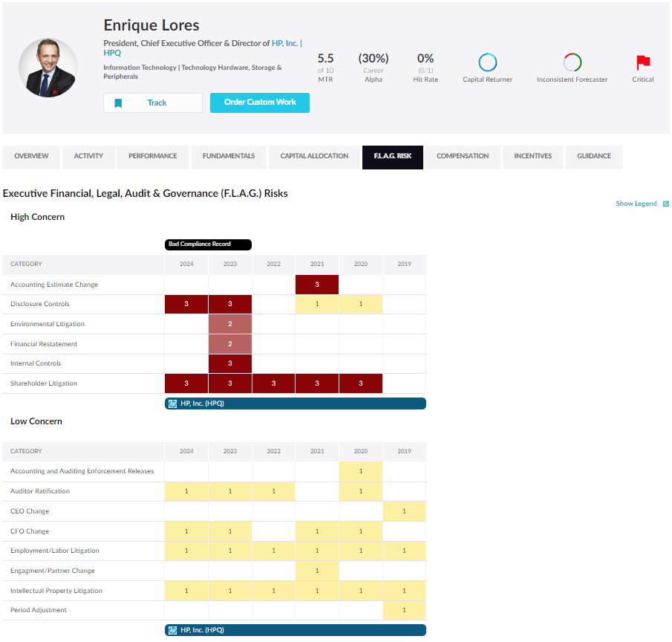Screen dimensions: 672x642
Task: Click the Show Legend external-link icon
Action: pyautogui.click(x=665, y=204)
